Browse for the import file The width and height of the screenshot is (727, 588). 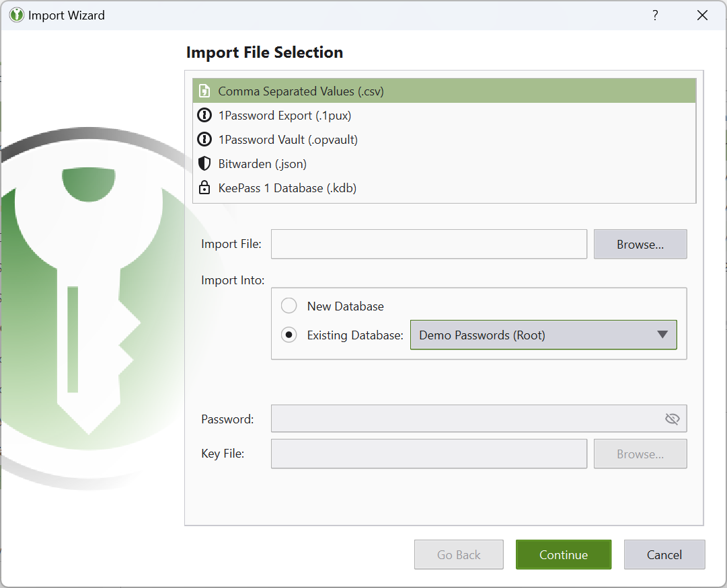[x=640, y=244]
